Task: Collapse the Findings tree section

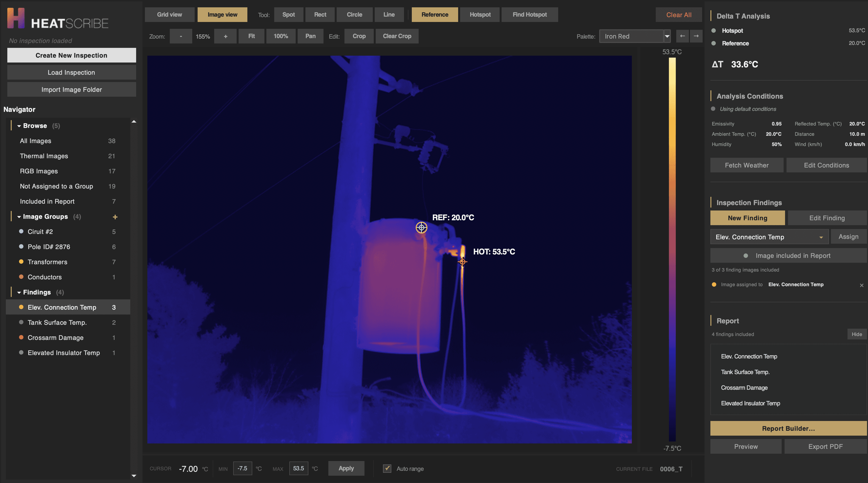Action: [19, 293]
